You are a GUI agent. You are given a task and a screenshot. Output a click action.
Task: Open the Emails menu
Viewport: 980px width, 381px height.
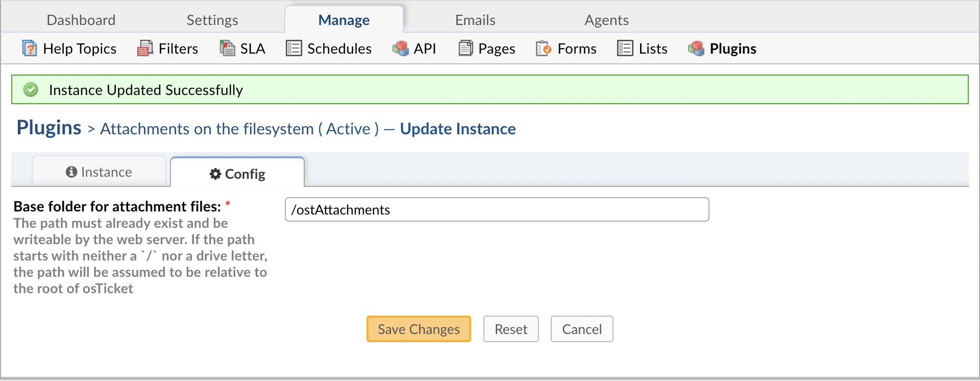click(x=475, y=20)
